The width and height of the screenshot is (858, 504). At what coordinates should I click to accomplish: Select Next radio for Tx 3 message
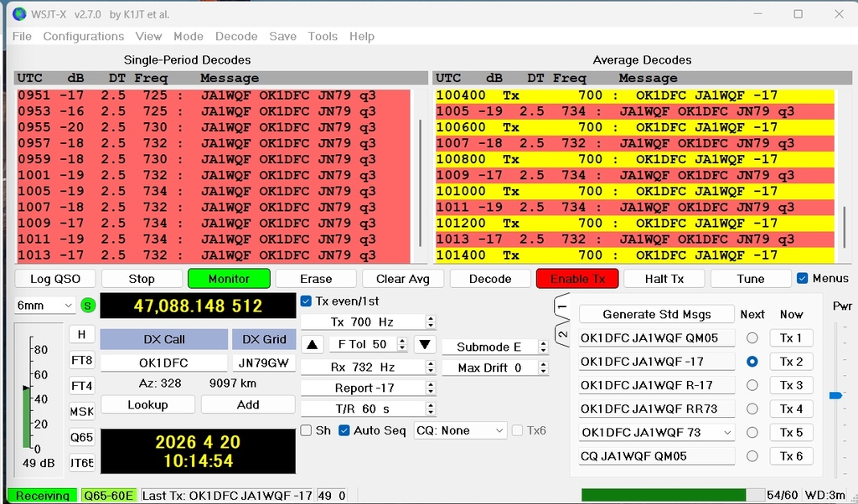pyautogui.click(x=752, y=385)
